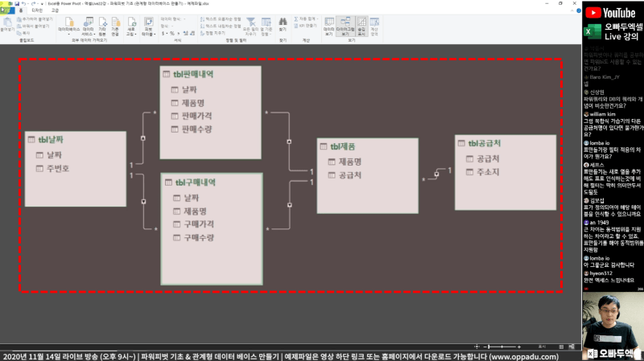
Task: Click the window-switch icon next to Save in the title bar
Action: [10, 3]
